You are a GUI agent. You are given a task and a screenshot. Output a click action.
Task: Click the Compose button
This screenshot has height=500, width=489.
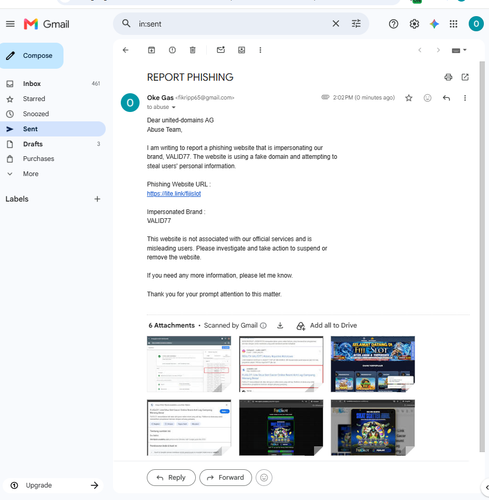[x=32, y=56]
